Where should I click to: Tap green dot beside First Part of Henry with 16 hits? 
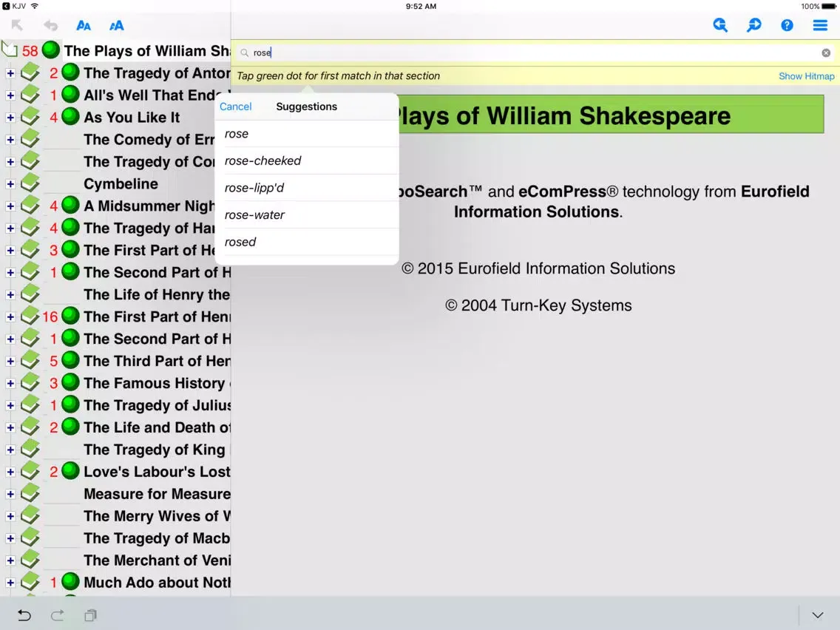70,316
